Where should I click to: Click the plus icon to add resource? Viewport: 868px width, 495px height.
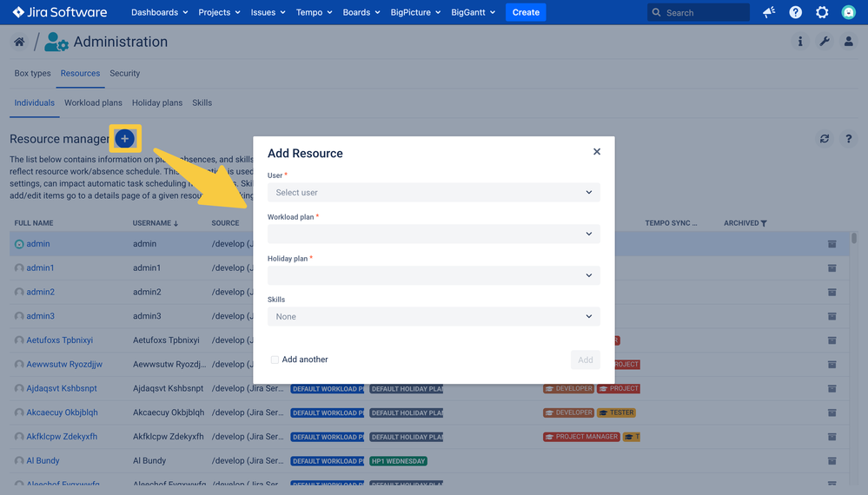click(x=125, y=138)
